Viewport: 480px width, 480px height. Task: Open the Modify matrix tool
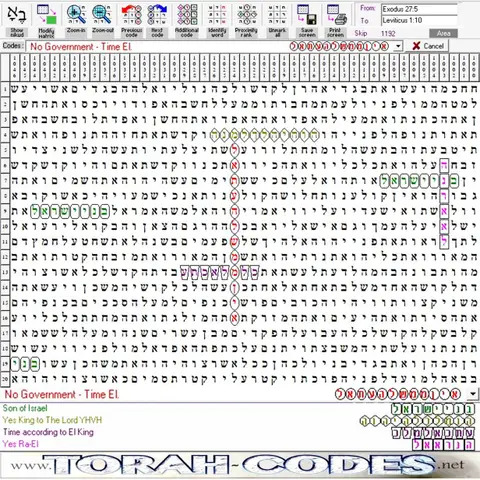coord(46,21)
